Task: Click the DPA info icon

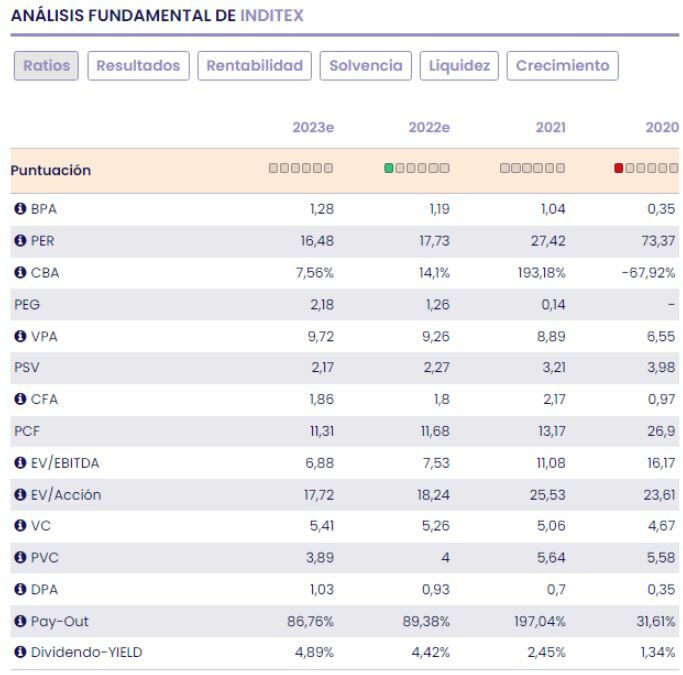Action: 19,590
